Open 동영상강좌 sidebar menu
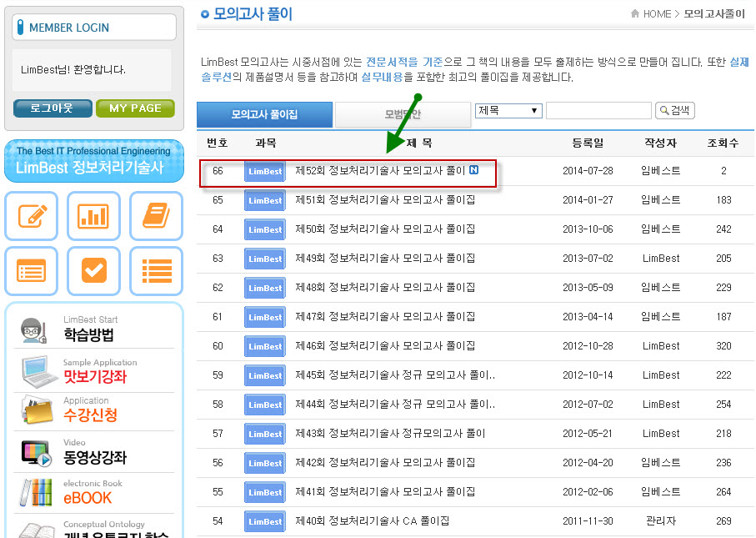Image resolution: width=756 pixels, height=538 pixels. (x=95, y=456)
